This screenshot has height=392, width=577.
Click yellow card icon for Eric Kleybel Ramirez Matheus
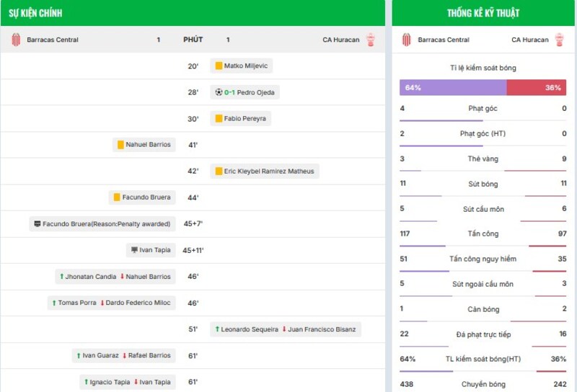219,171
